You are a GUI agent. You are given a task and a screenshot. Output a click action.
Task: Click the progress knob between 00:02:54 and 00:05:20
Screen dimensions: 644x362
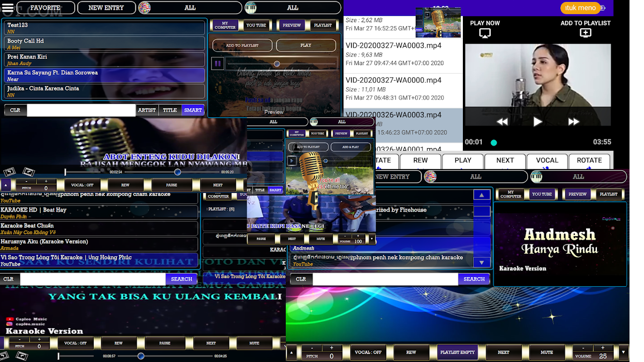click(x=178, y=172)
